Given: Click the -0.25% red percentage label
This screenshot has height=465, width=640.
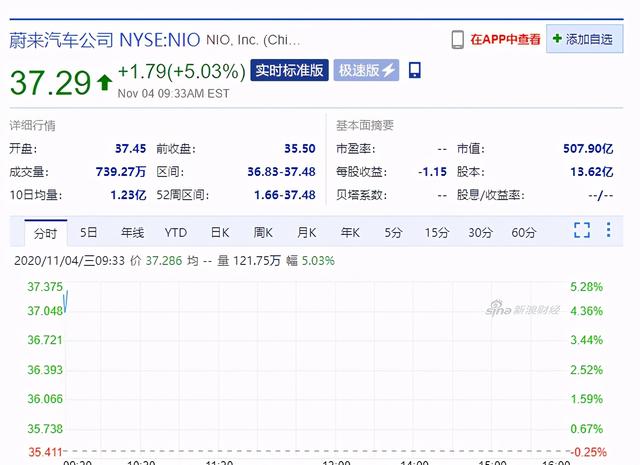Looking at the screenshot, I should click(x=588, y=452).
